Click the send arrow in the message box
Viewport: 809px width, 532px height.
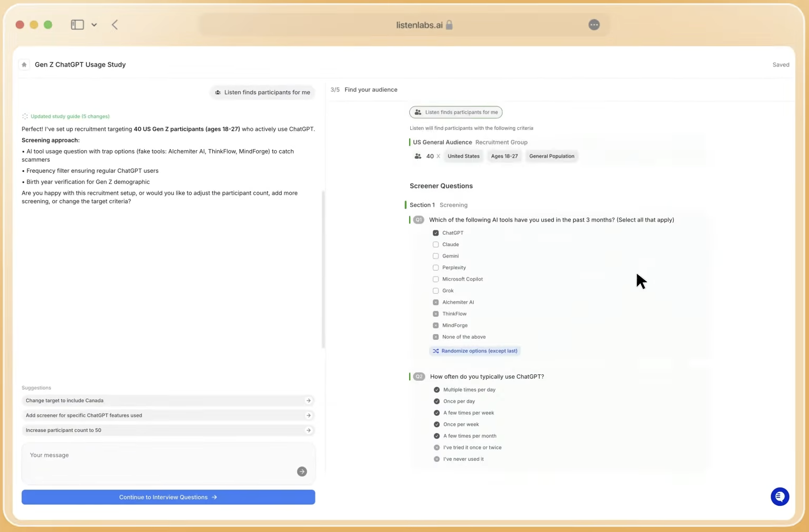[302, 471]
